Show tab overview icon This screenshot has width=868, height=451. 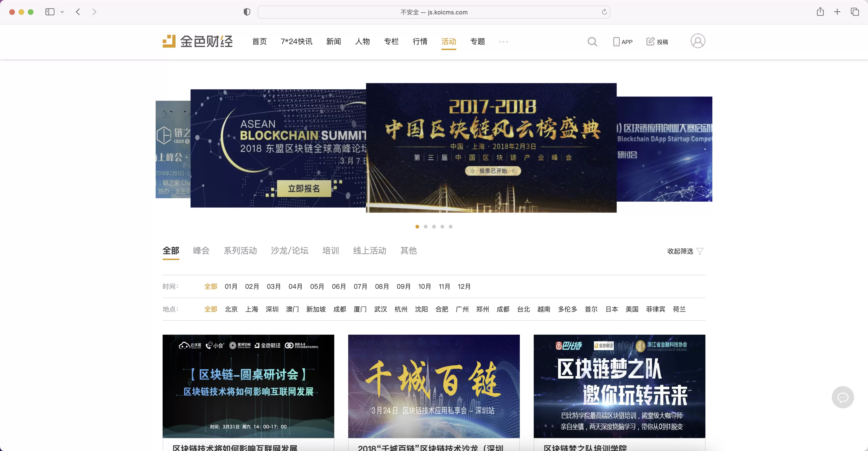pos(855,12)
